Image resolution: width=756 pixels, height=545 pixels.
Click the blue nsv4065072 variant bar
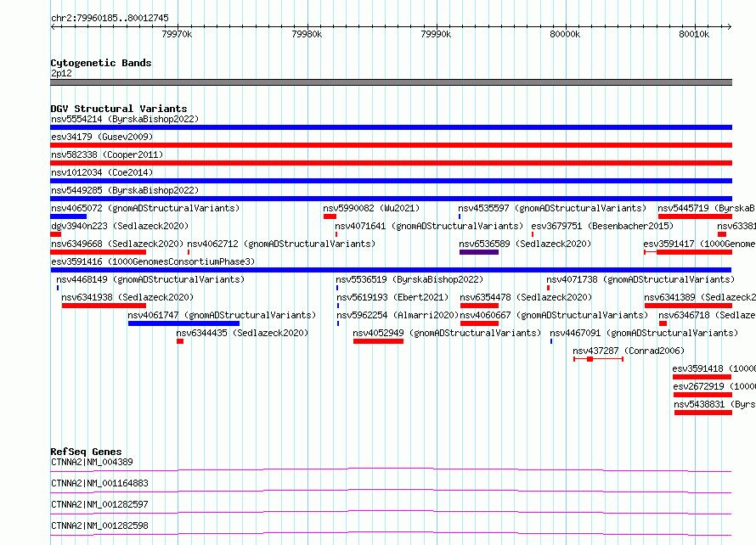pos(69,216)
